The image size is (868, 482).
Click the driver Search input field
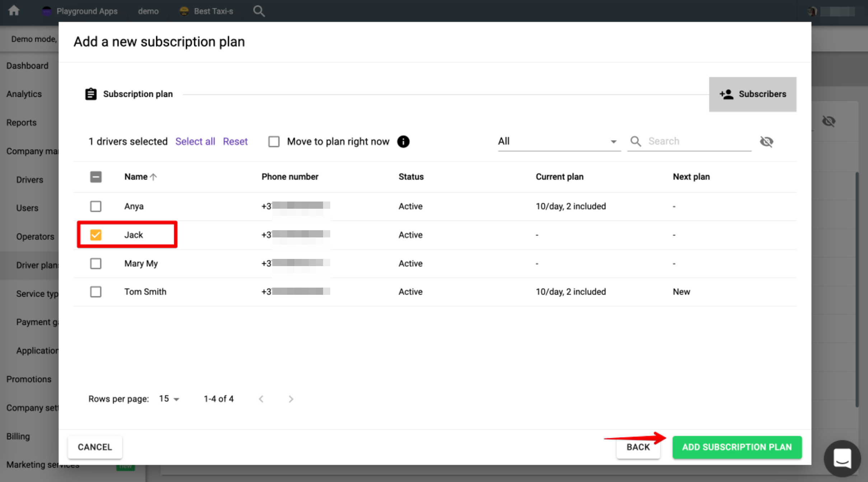pyautogui.click(x=698, y=141)
